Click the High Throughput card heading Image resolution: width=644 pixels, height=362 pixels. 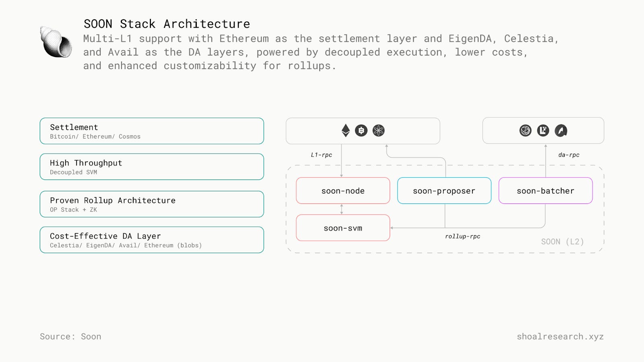(x=86, y=163)
